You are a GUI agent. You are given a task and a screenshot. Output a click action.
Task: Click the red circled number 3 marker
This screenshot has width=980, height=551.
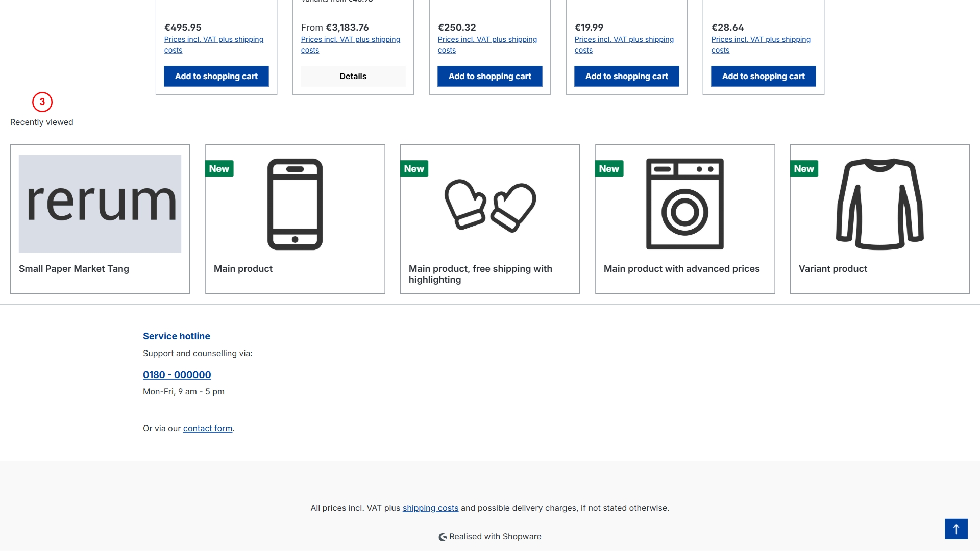point(42,102)
